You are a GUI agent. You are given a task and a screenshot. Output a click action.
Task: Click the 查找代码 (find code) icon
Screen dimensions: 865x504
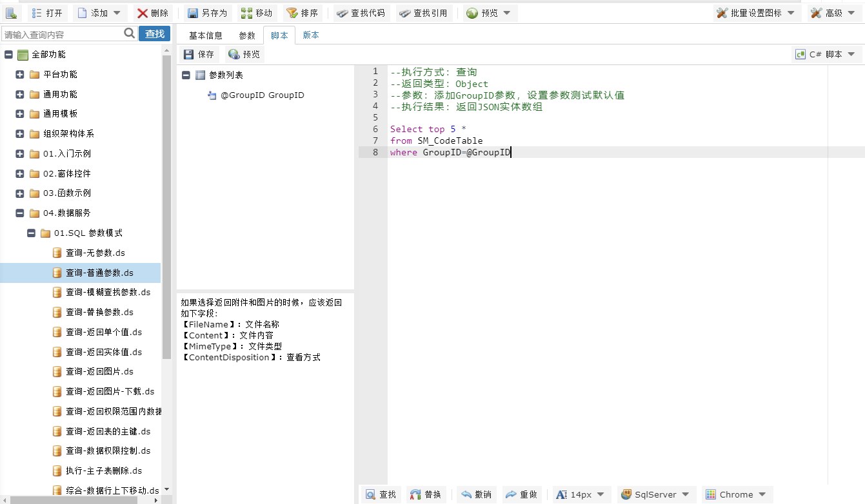[x=342, y=13]
